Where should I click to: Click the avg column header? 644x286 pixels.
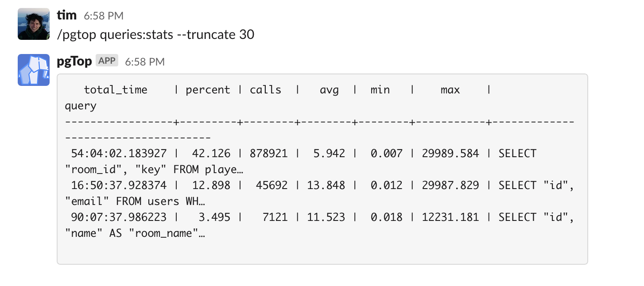click(x=329, y=90)
